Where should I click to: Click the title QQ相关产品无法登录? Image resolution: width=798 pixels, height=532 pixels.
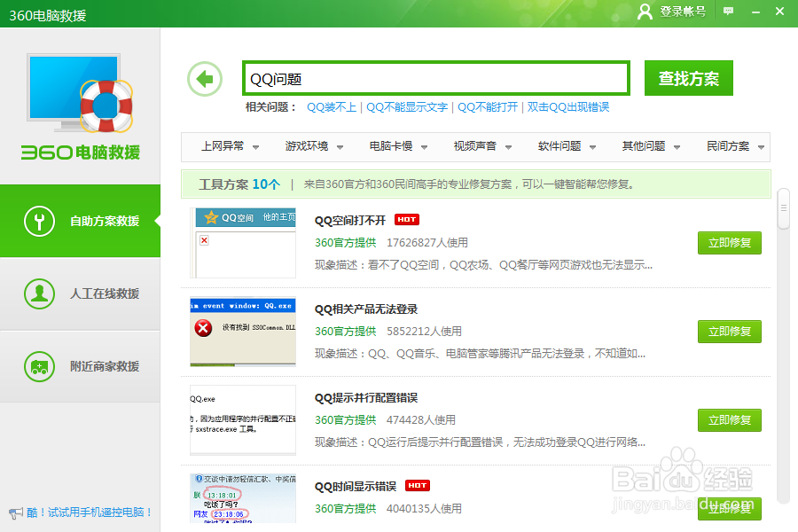[366, 309]
